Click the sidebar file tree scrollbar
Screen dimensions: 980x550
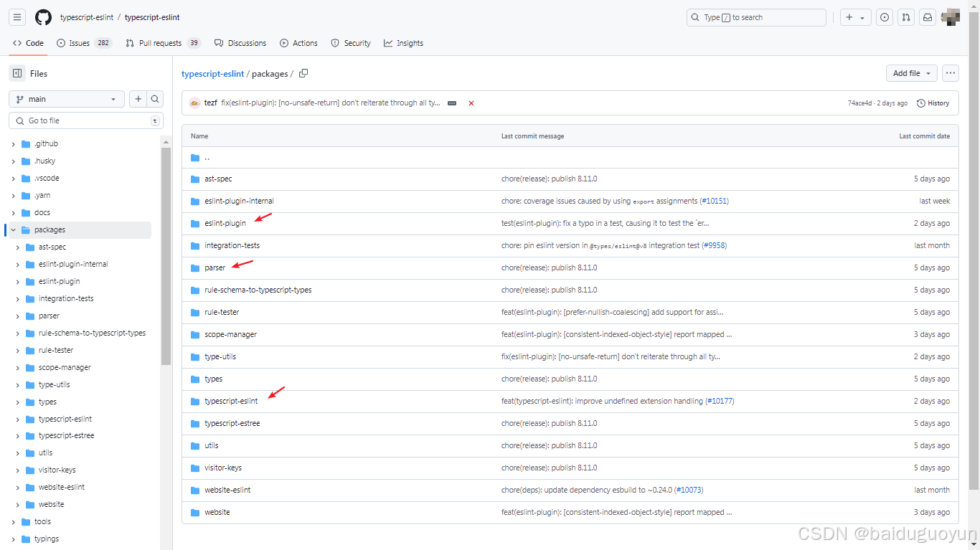coord(166,256)
